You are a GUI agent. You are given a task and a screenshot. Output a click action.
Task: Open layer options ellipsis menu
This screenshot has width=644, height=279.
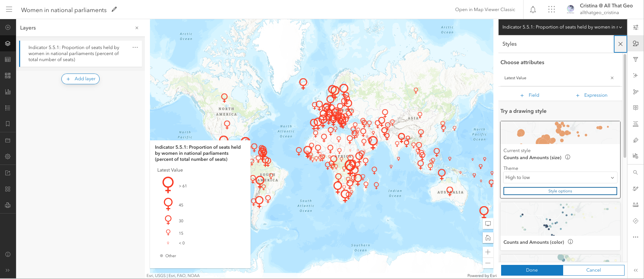[135, 47]
